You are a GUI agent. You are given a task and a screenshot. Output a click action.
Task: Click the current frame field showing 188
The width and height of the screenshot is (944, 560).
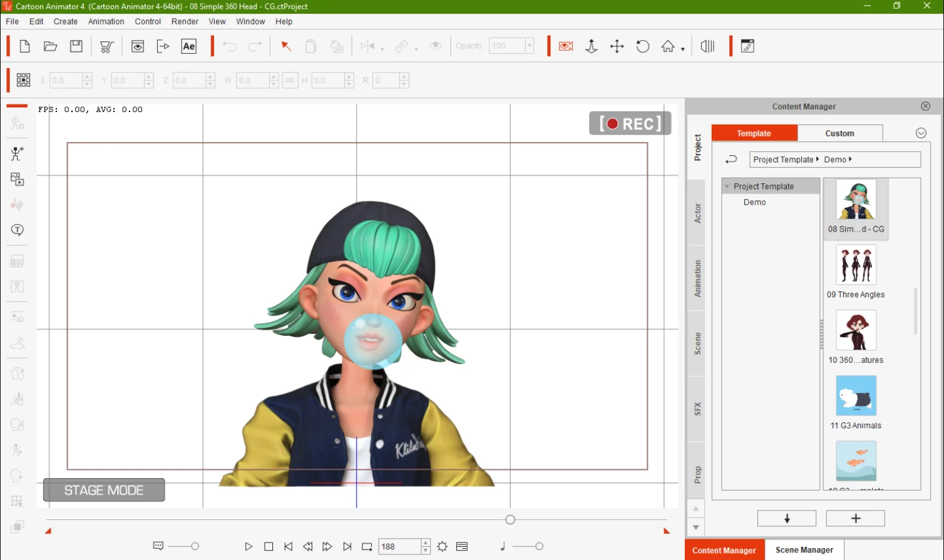coord(399,546)
